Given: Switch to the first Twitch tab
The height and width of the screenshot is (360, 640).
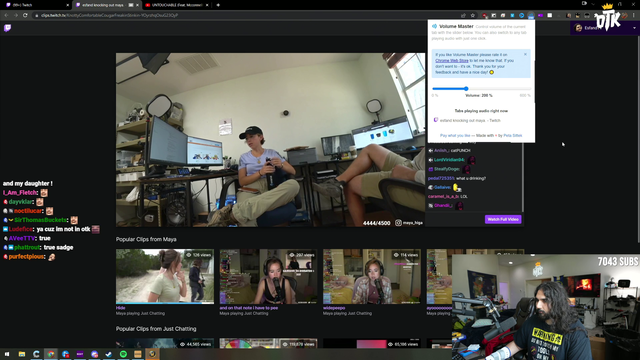Looking at the screenshot, I should (36, 5).
